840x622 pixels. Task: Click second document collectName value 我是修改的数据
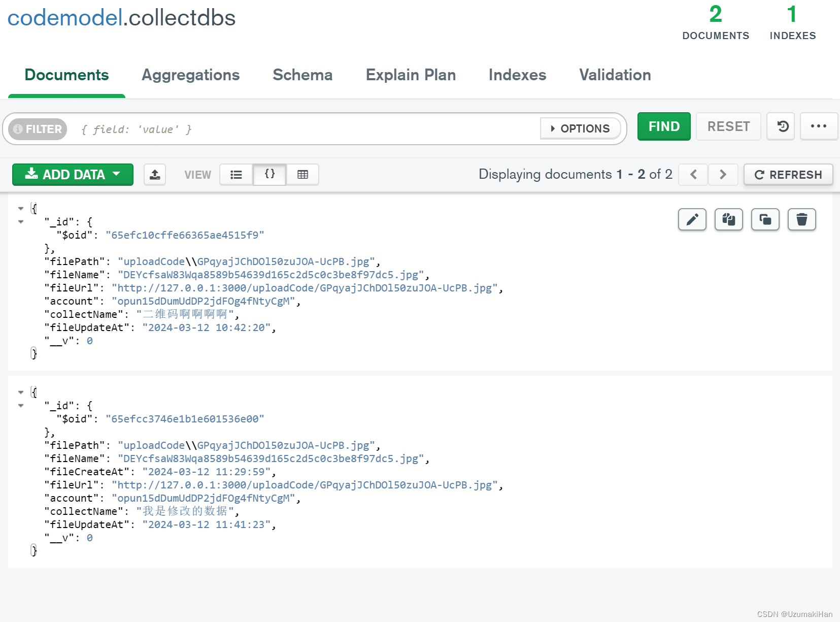pos(185,511)
